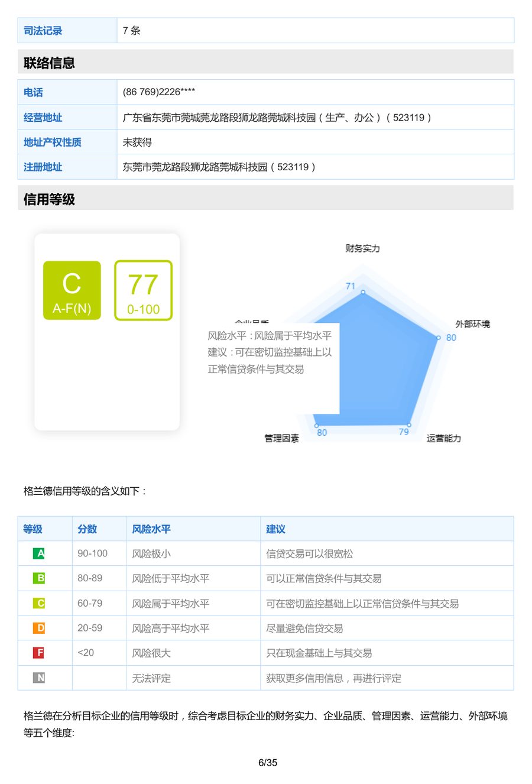The image size is (532, 784).
Task: Click the red F grade badge
Action: coord(39,653)
